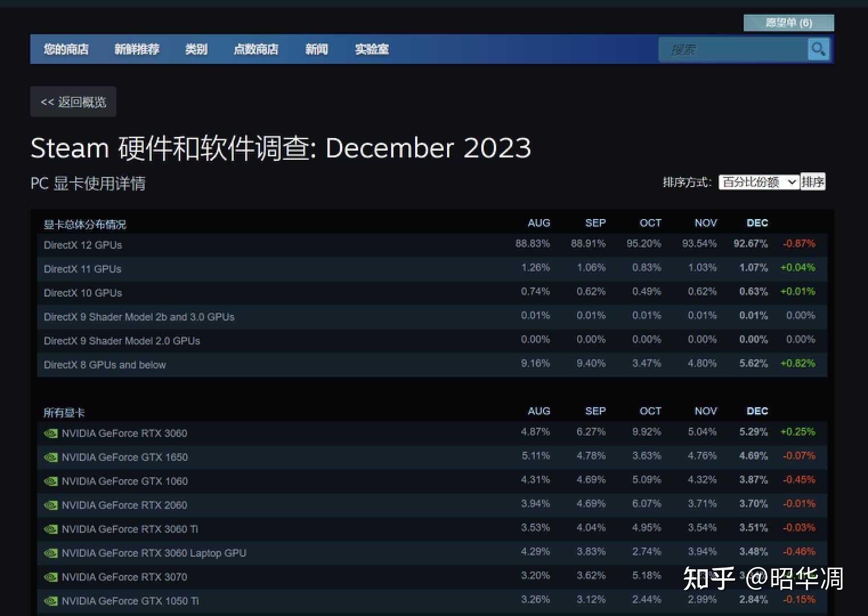Select DirectX 12 GPUs row

[x=432, y=245]
